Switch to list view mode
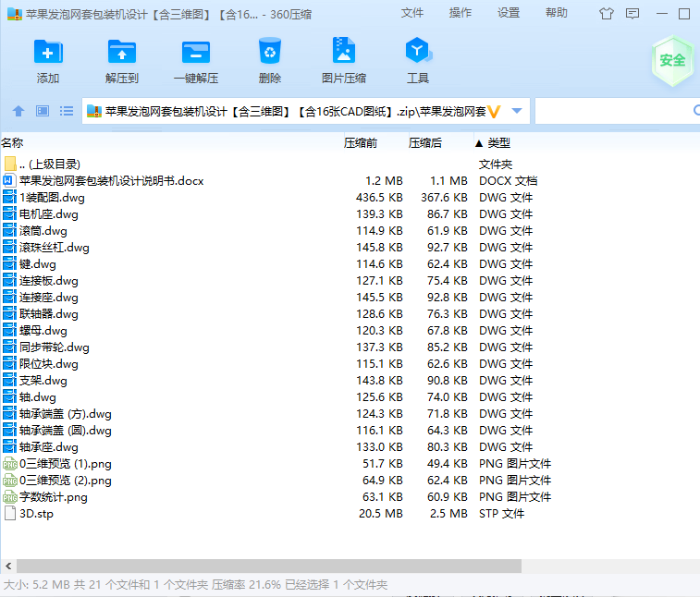The image size is (700, 597). pyautogui.click(x=67, y=111)
